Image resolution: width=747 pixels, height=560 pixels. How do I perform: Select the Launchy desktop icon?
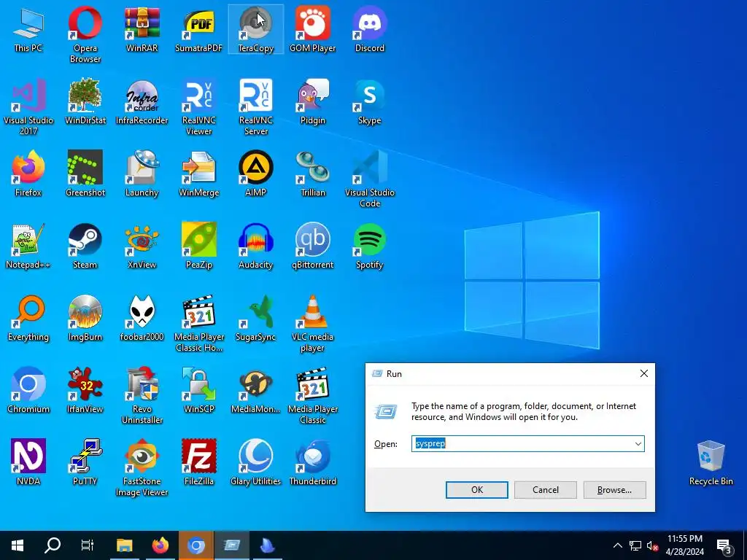[142, 174]
